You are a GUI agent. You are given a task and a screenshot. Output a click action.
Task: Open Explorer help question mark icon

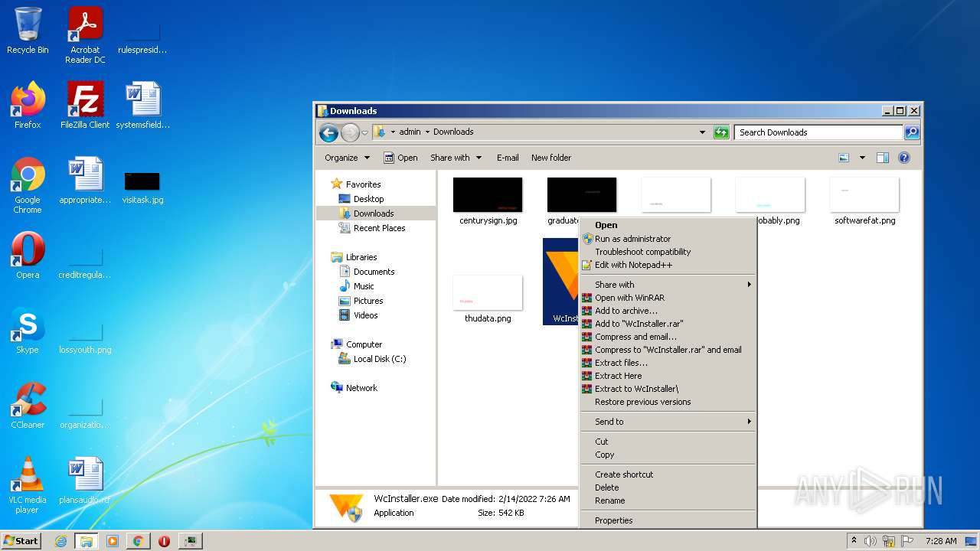903,158
